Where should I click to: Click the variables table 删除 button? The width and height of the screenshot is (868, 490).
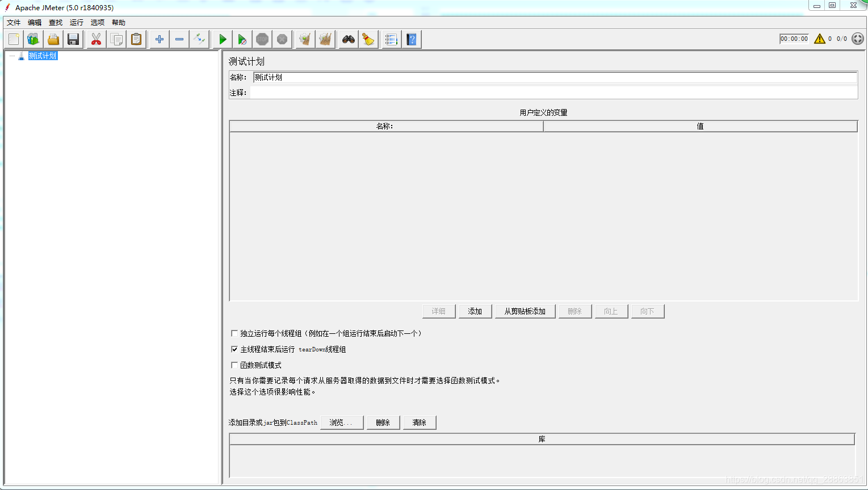coord(575,311)
